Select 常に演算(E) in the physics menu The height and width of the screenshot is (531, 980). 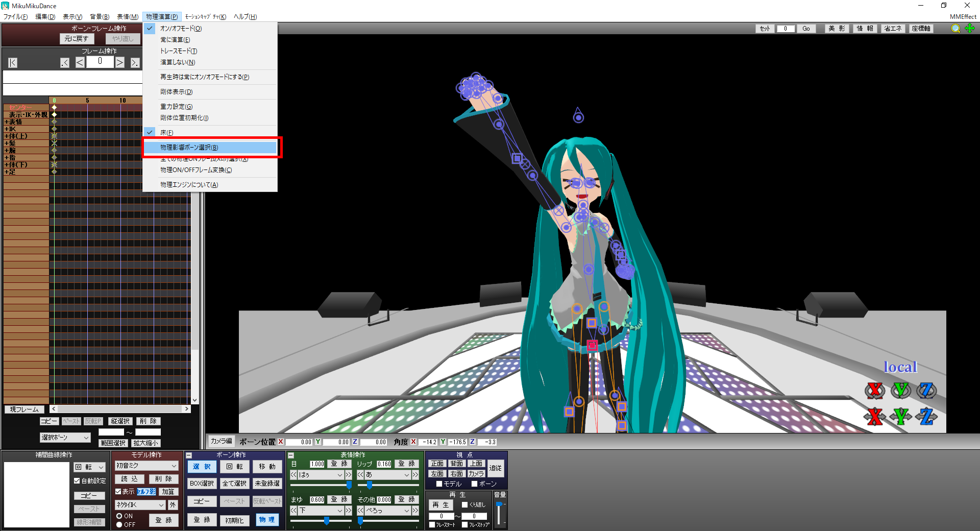tap(175, 40)
